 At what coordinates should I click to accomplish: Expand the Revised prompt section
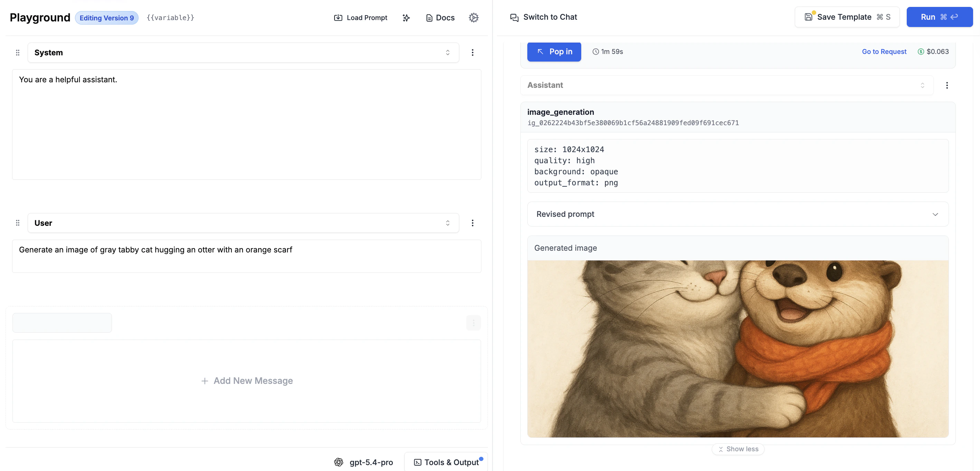point(737,214)
